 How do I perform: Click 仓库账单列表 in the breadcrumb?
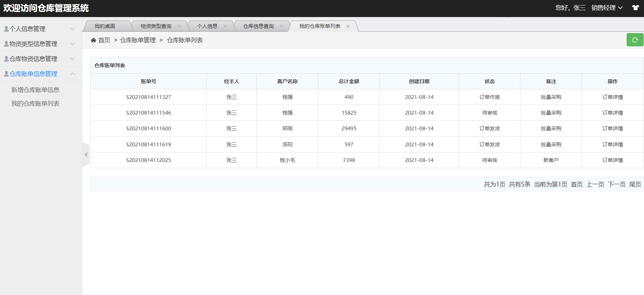coord(185,40)
